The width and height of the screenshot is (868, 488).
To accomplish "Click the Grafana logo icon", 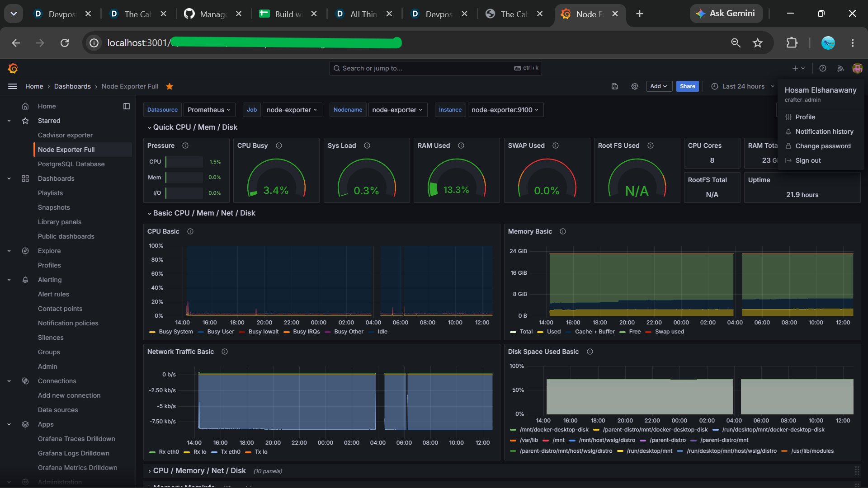I will pyautogui.click(x=13, y=68).
